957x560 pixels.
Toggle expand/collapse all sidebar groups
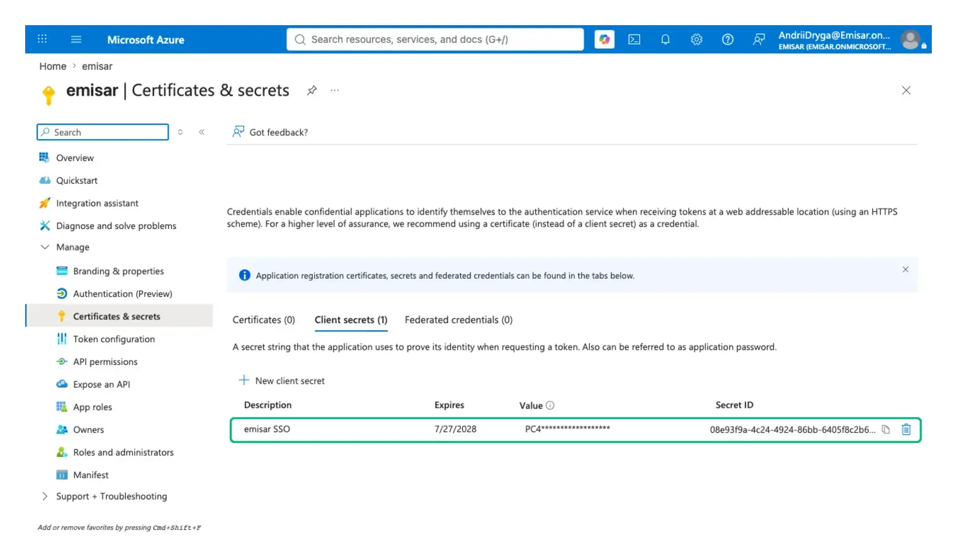click(180, 132)
